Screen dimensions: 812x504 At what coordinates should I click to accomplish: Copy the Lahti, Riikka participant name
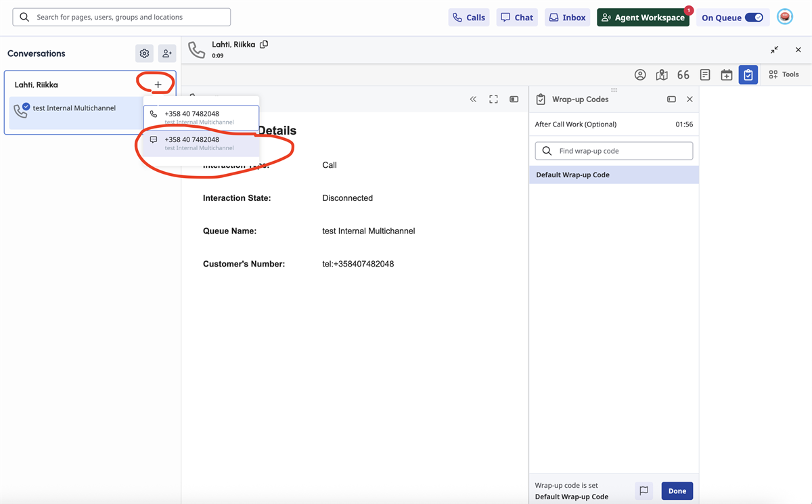point(264,45)
